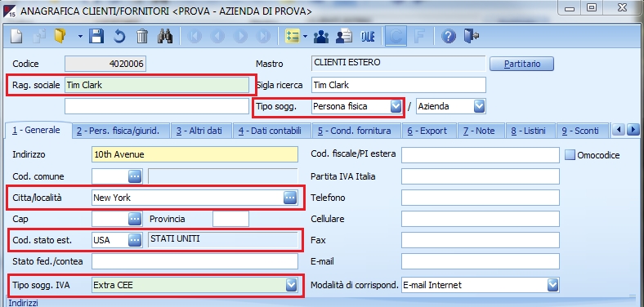Delete record using the trash can icon
This screenshot has height=307, width=644.
tap(142, 37)
